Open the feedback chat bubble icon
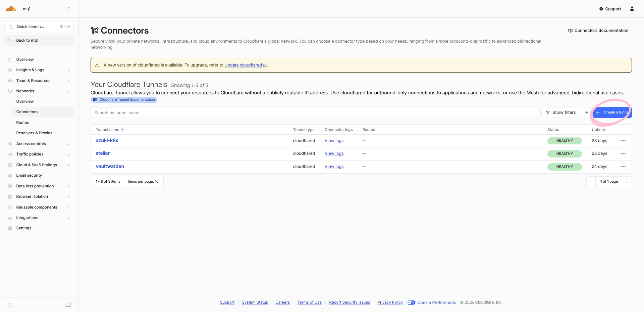The width and height of the screenshot is (644, 312). coord(68,305)
